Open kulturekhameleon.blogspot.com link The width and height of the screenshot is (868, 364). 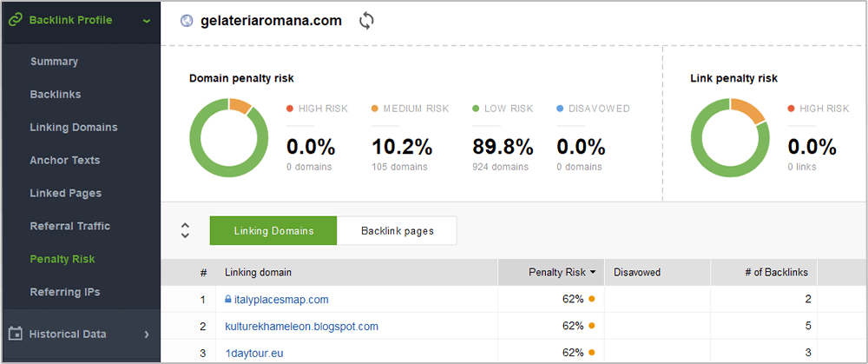(x=302, y=327)
